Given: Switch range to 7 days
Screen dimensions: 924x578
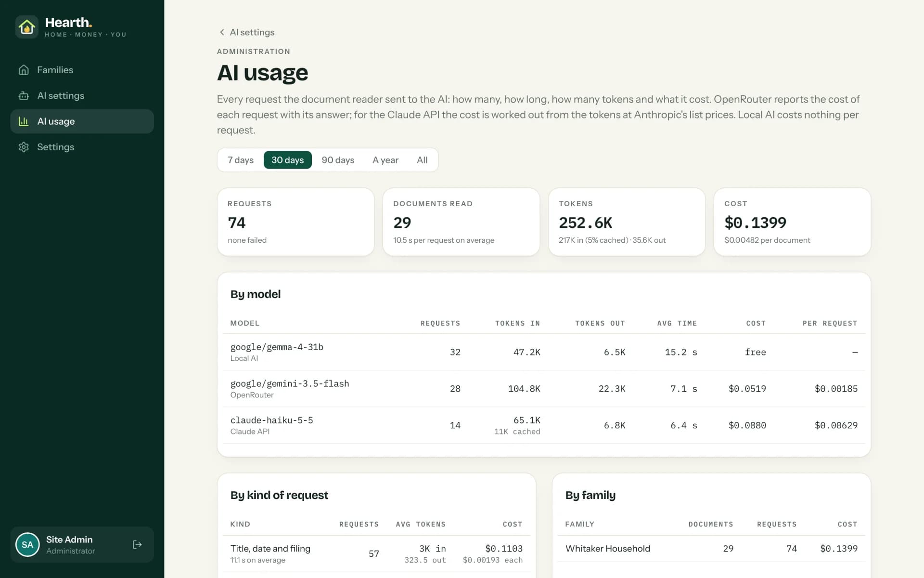Looking at the screenshot, I should coord(241,160).
